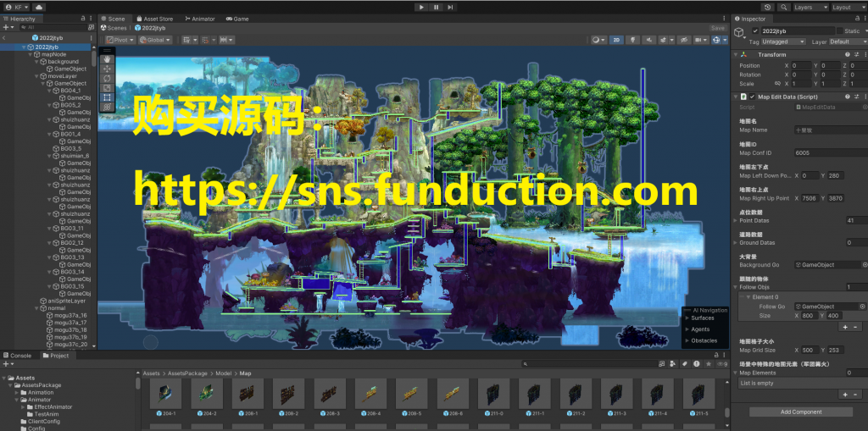Collapse the Transform component

(x=736, y=54)
